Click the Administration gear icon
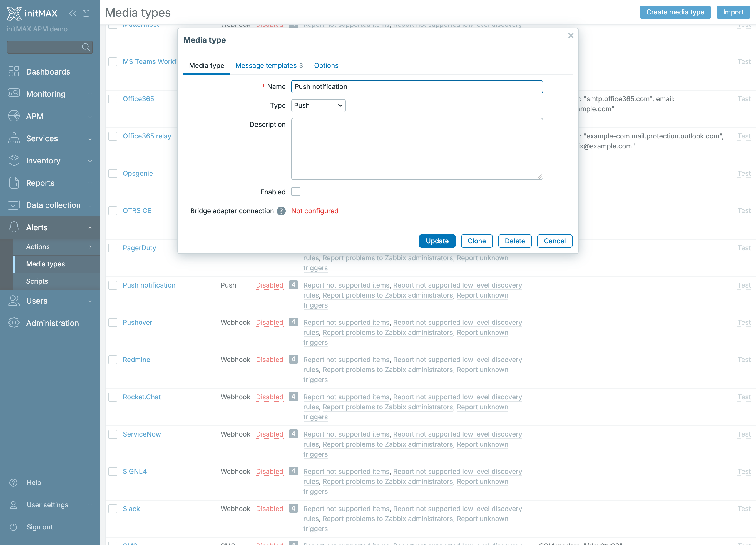Screen dimensions: 756x545 (x=14, y=323)
